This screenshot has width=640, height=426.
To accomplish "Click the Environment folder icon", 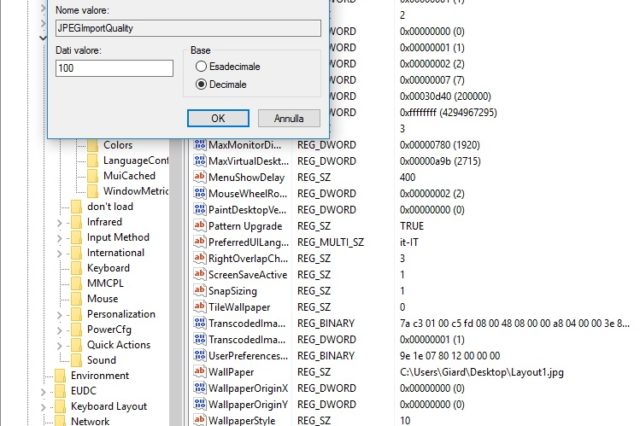I will click(60, 375).
